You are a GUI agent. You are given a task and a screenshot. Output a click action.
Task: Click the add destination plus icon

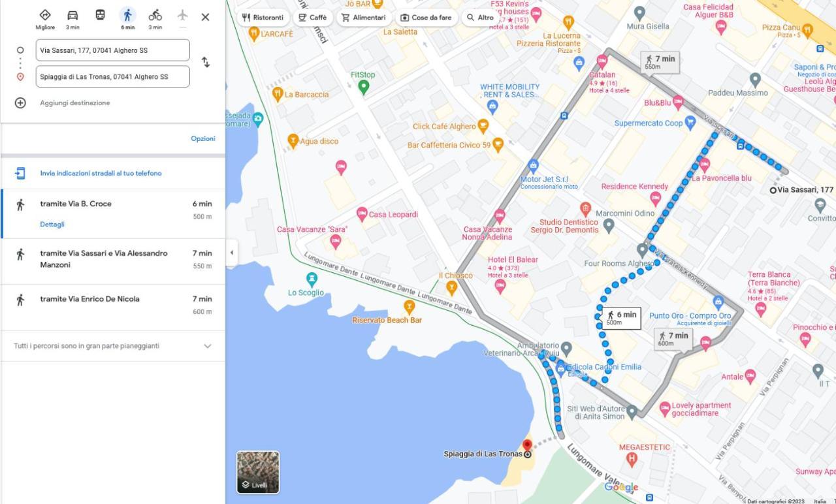[20, 102]
